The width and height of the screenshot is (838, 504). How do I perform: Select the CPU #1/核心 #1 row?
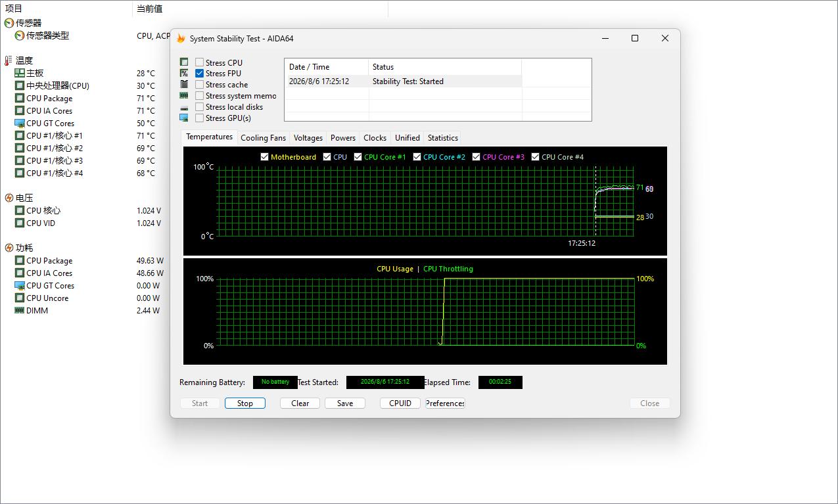(85, 136)
